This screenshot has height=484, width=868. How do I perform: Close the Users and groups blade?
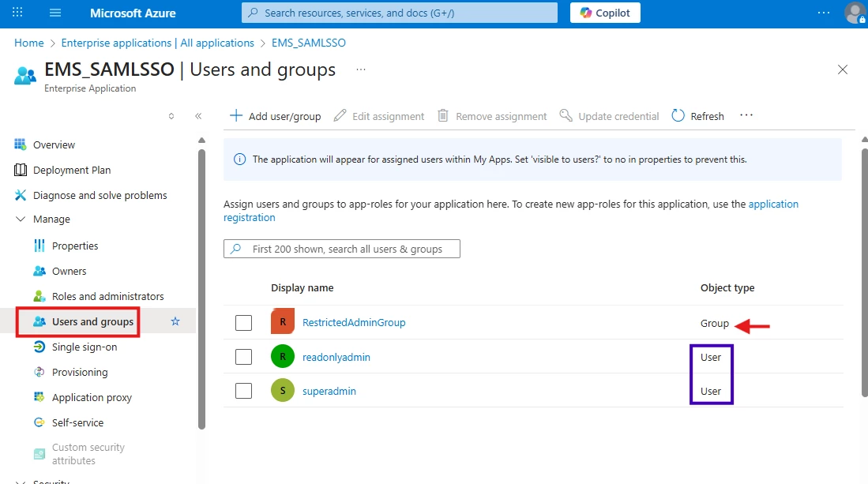(x=843, y=69)
